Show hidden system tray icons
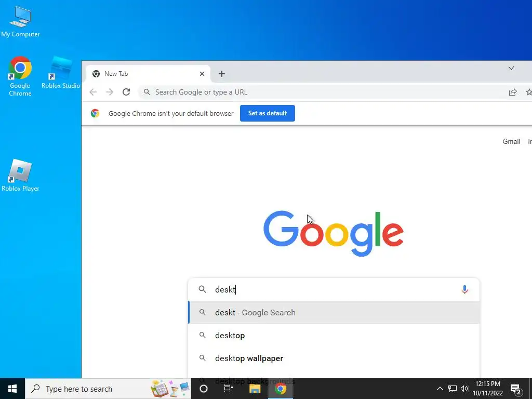Screen dimensions: 532x399 point(440,389)
